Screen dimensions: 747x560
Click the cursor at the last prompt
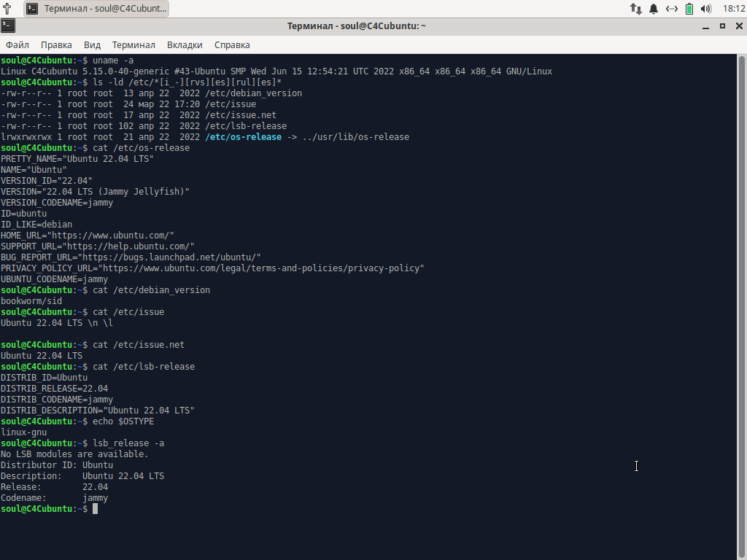[x=95, y=510]
